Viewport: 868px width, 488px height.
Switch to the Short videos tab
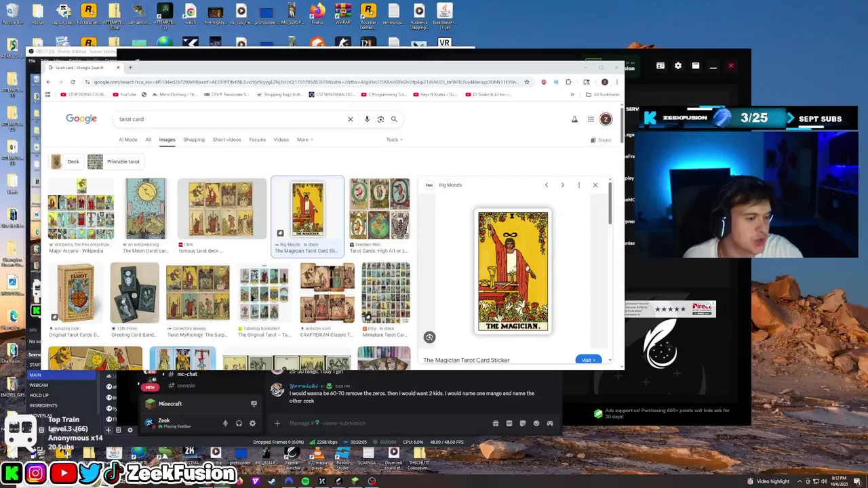(226, 140)
